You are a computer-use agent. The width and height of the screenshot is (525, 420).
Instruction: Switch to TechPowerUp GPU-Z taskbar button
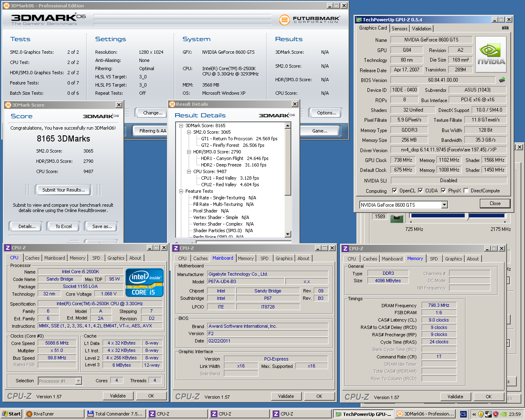coord(363,414)
